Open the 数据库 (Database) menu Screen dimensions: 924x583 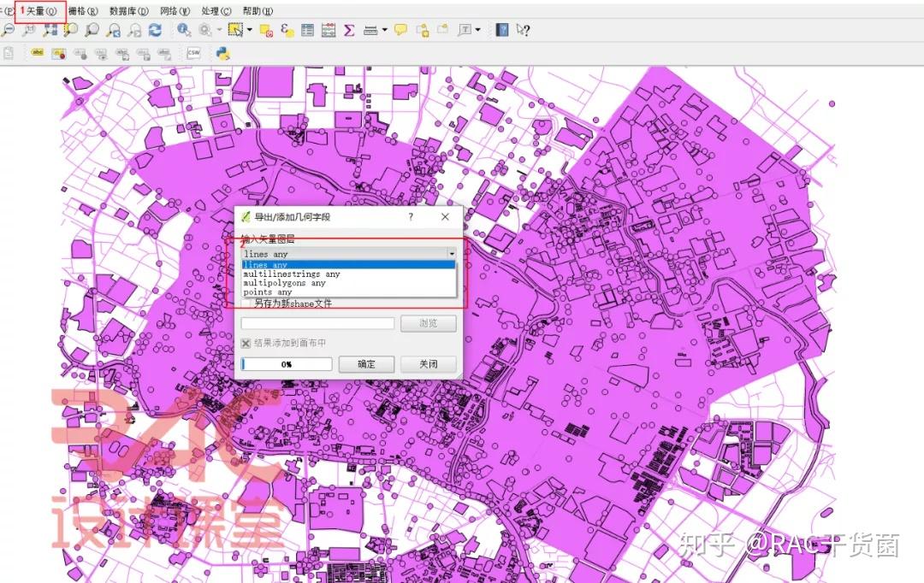[x=129, y=11]
